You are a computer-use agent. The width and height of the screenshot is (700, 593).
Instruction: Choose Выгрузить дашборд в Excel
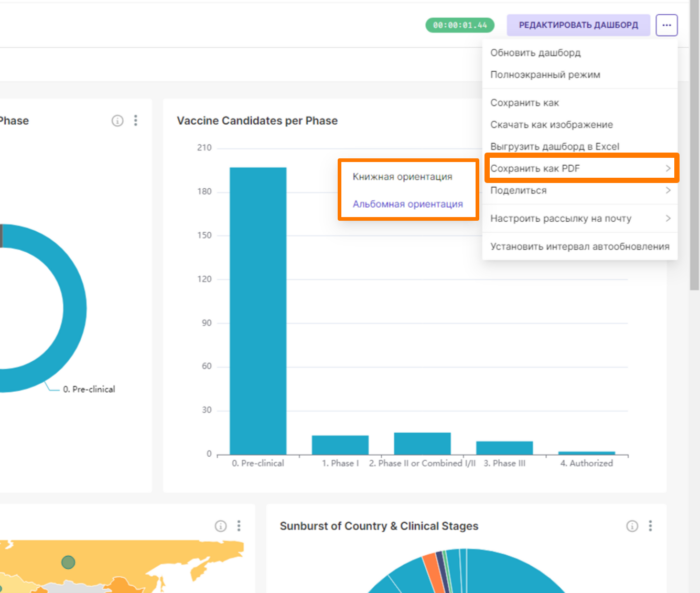click(580, 146)
